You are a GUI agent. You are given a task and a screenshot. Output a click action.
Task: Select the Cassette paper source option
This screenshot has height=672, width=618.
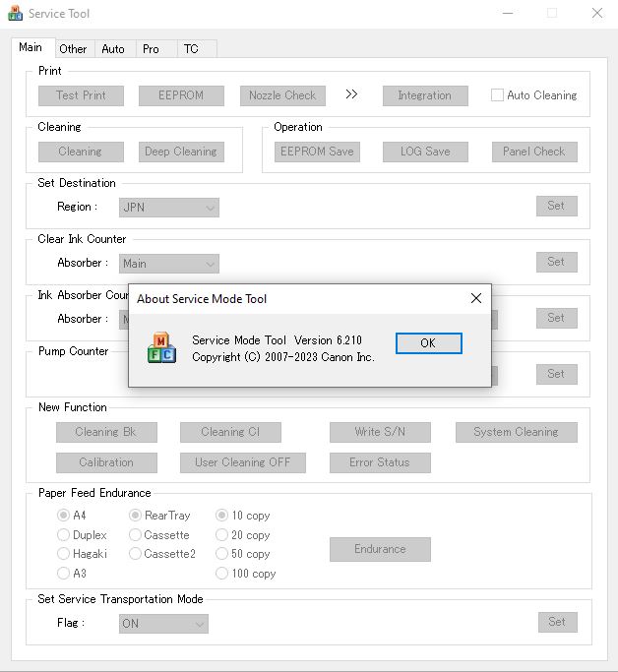[135, 535]
